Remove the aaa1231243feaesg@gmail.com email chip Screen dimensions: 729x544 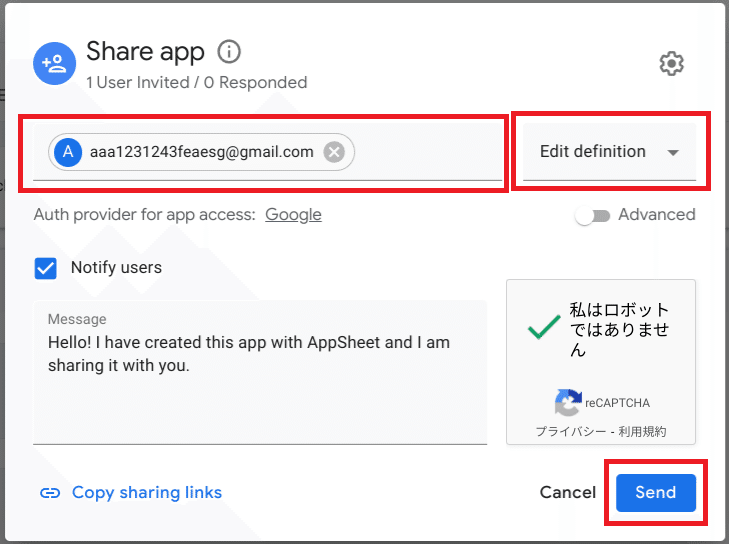coord(334,152)
